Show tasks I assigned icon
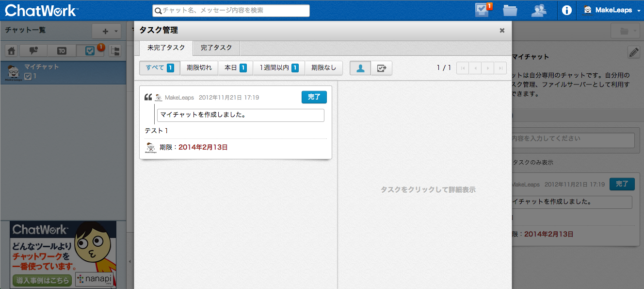Screen dimensions: 644x289 pyautogui.click(x=382, y=68)
